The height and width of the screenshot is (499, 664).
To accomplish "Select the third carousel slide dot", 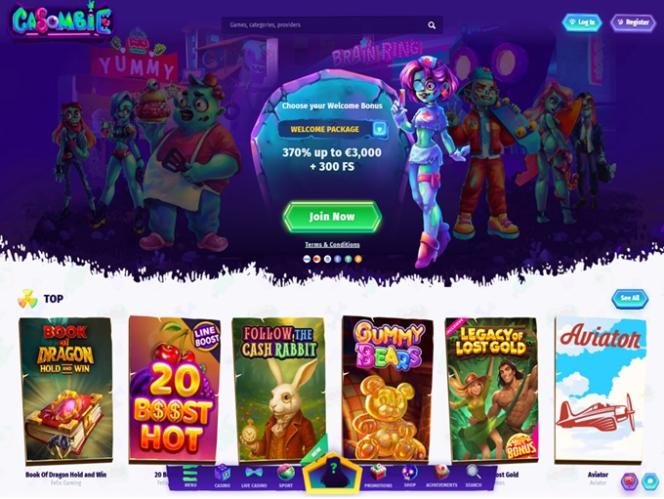I will [x=327, y=259].
